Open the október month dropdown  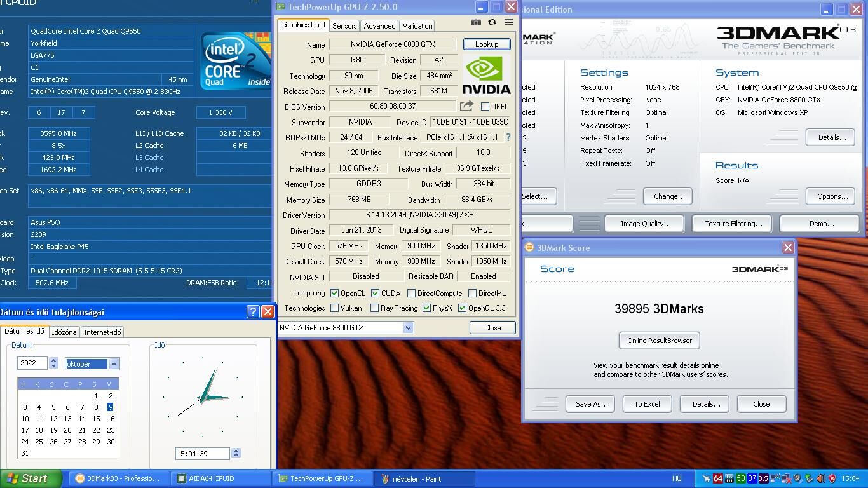point(114,363)
